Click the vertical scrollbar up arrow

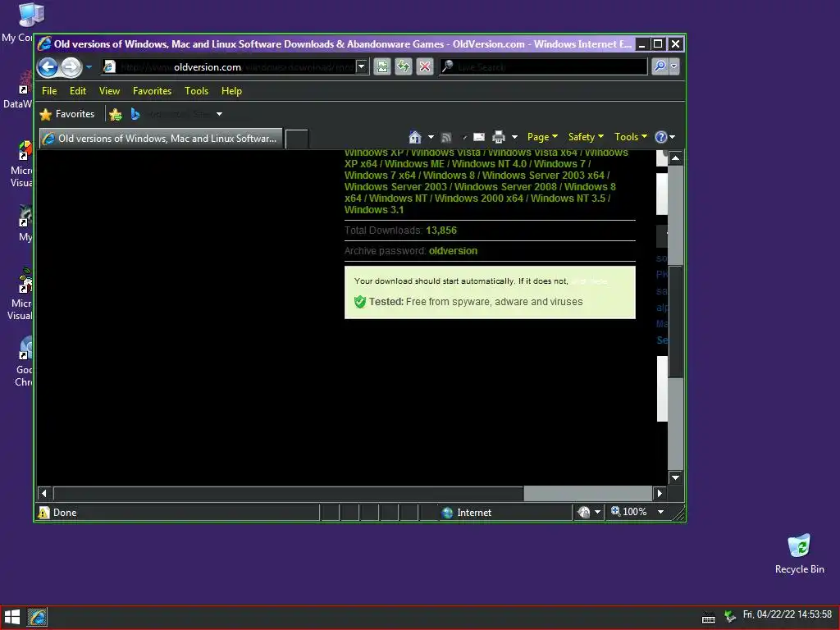[676, 158]
